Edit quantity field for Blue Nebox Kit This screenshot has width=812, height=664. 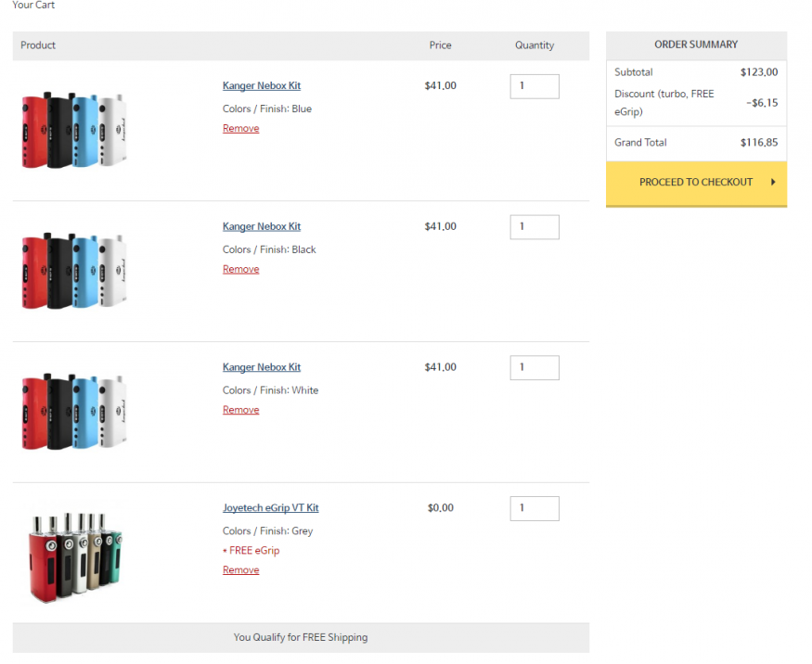click(535, 86)
